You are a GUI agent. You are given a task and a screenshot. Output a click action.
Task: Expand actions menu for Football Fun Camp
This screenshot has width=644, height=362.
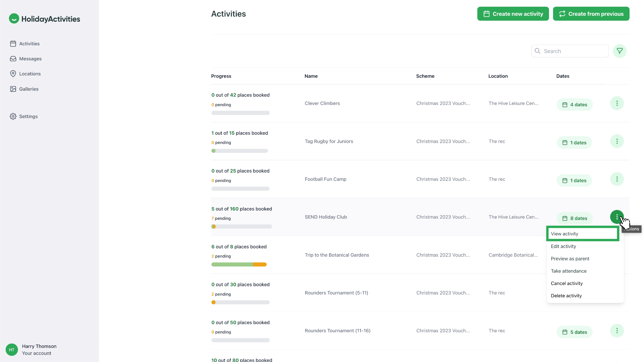click(x=616, y=179)
